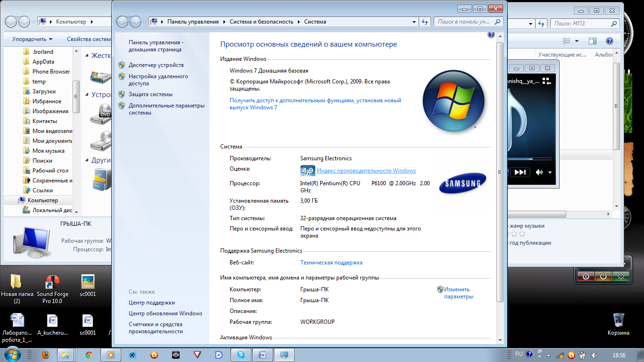Select Моя музыка in navigation tree
This screenshot has width=644, height=362.
point(49,151)
